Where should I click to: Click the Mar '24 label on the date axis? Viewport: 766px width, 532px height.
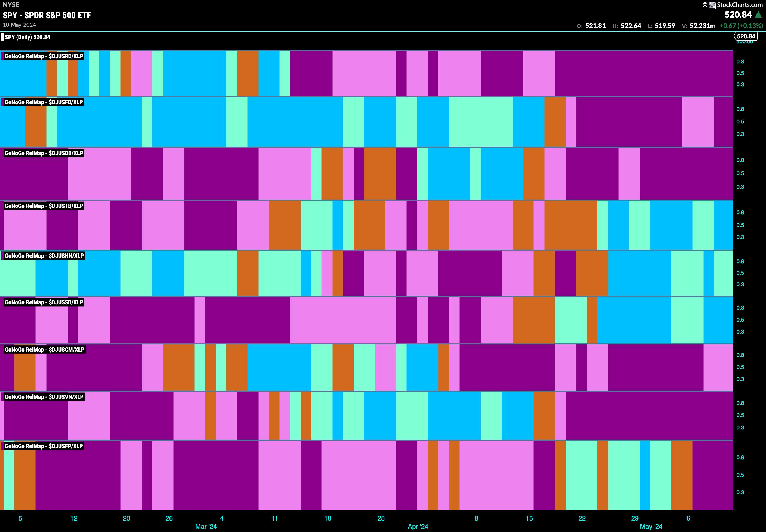[206, 526]
